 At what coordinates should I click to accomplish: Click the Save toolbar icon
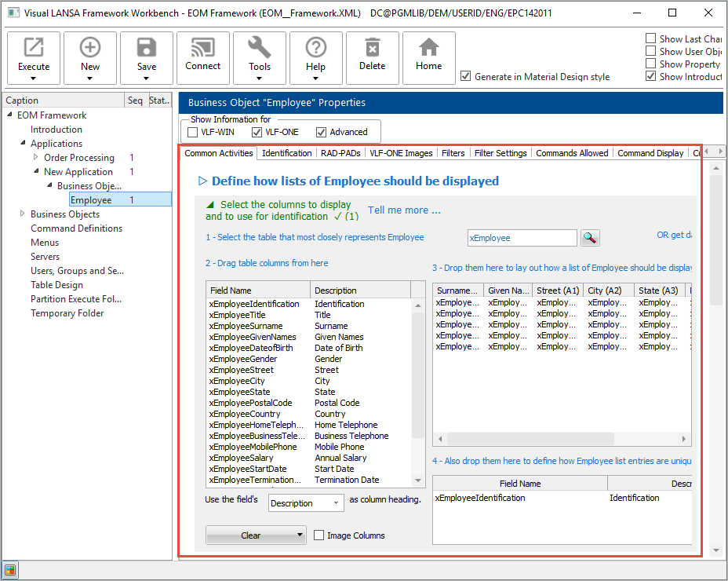[x=146, y=47]
